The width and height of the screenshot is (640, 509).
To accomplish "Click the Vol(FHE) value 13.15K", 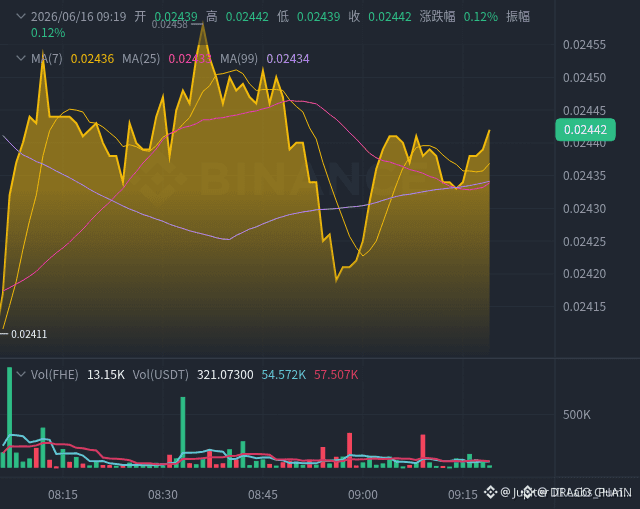I will pos(106,375).
